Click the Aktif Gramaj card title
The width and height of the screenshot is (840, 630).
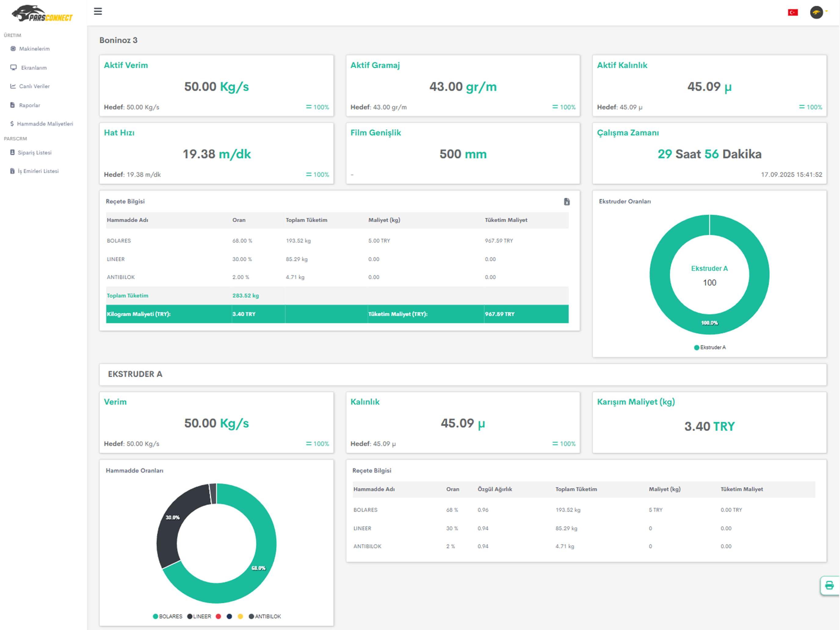pyautogui.click(x=375, y=65)
